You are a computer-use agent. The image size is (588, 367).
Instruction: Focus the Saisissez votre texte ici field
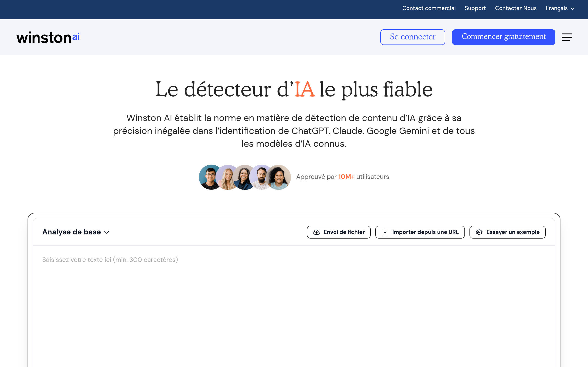coord(294,306)
